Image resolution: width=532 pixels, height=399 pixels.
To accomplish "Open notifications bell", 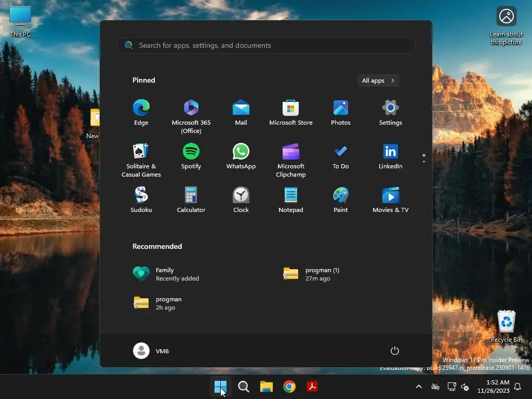I will pyautogui.click(x=518, y=387).
